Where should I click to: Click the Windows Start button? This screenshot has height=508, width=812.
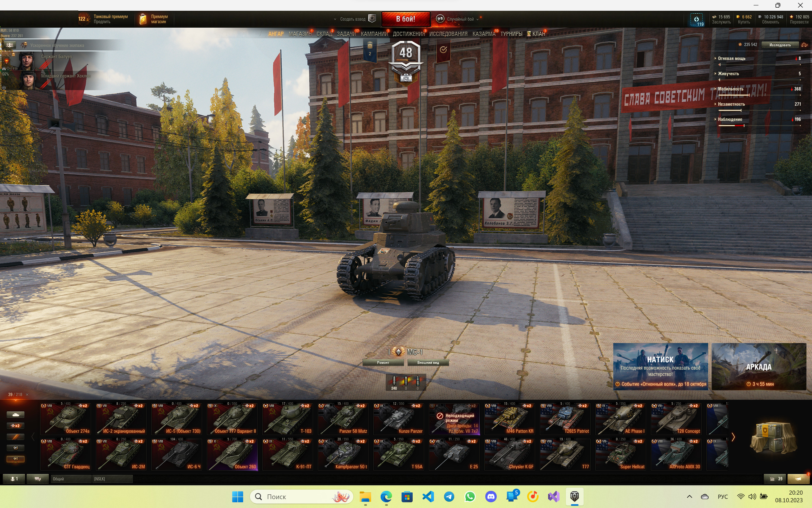238,497
